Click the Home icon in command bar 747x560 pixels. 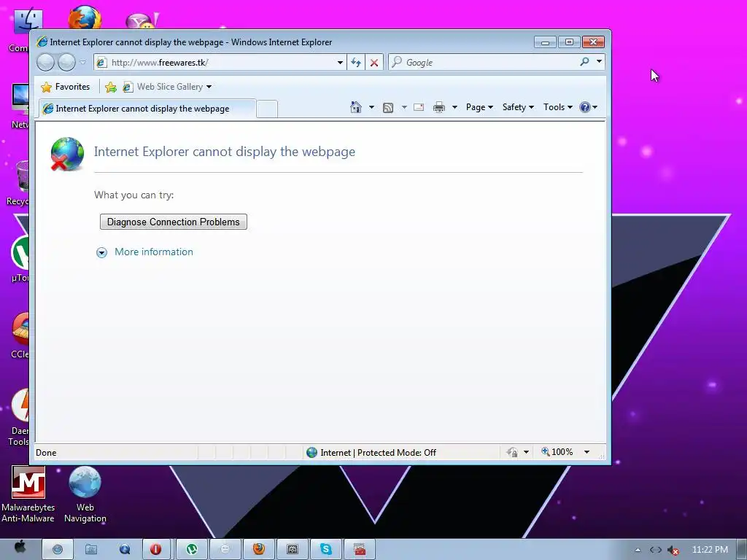click(356, 107)
